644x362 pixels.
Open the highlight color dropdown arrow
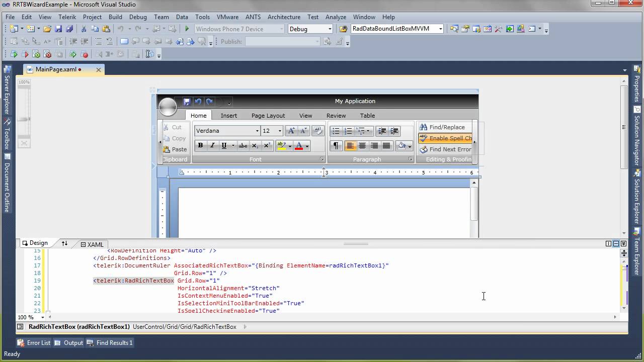(290, 146)
